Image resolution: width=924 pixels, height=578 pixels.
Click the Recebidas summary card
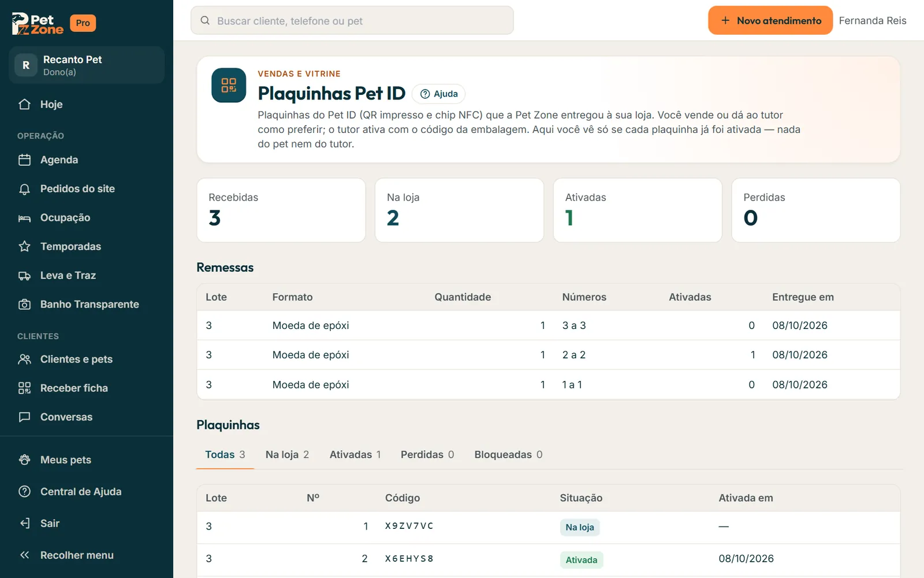coord(281,210)
